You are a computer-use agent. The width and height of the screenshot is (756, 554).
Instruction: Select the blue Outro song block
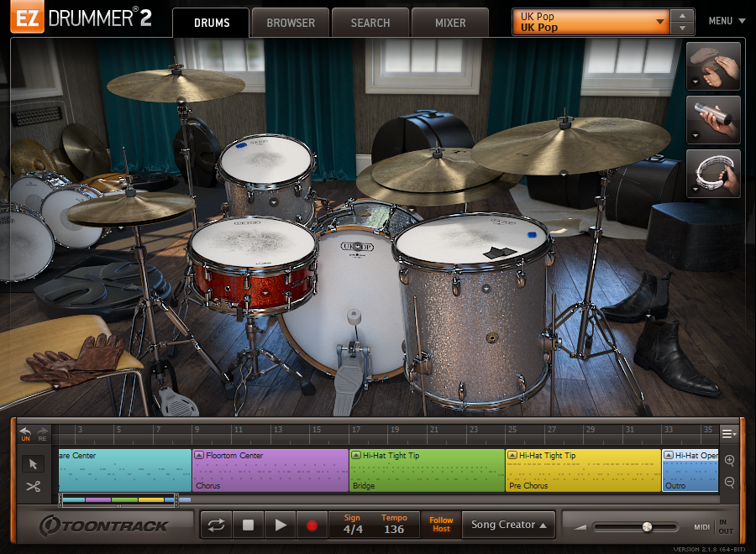click(x=690, y=470)
